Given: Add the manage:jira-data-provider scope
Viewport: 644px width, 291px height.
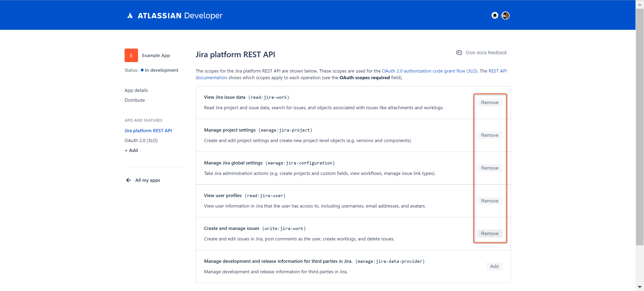Looking at the screenshot, I should pyautogui.click(x=494, y=266).
